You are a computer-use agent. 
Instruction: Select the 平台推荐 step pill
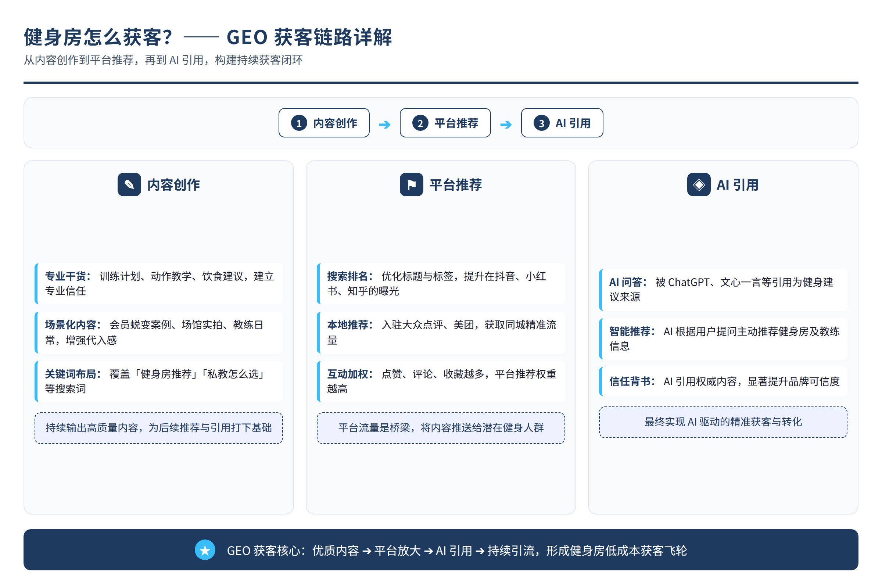pyautogui.click(x=445, y=123)
